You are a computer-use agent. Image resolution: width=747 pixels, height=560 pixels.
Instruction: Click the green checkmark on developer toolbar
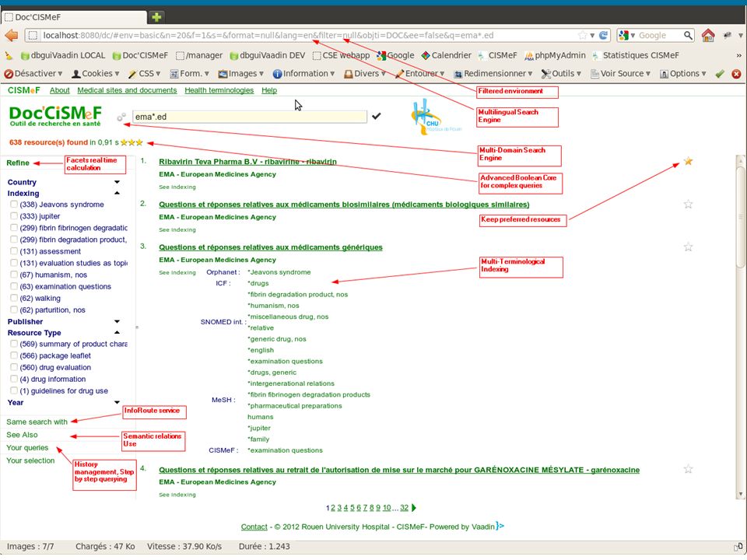pyautogui.click(x=719, y=74)
